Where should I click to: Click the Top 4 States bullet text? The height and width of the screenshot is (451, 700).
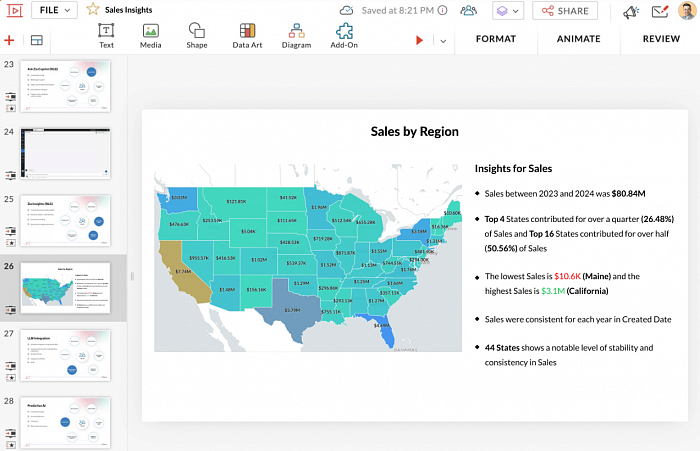(579, 234)
